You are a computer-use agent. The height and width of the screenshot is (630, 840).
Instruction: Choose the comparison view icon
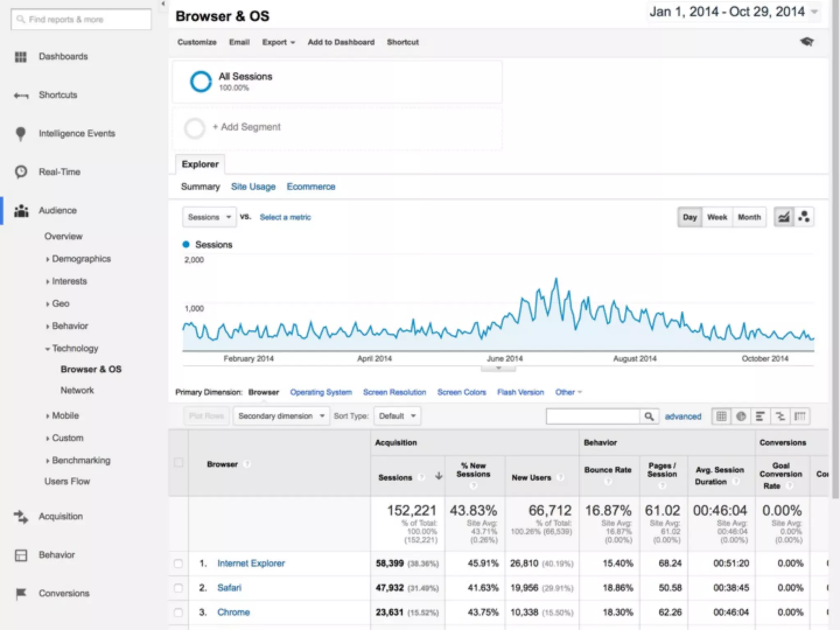tap(780, 416)
